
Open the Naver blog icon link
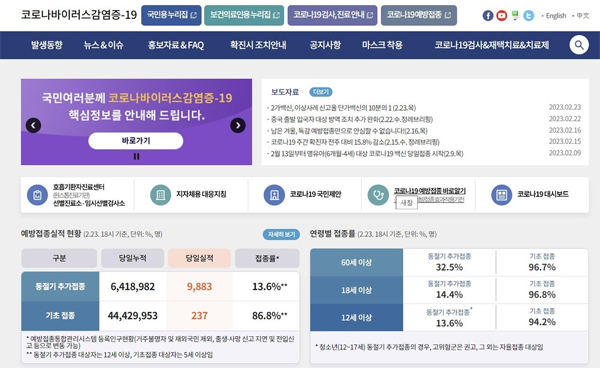click(x=515, y=15)
